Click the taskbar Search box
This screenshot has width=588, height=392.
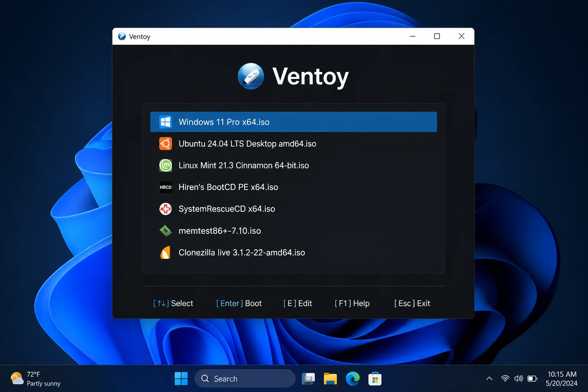tap(245, 379)
